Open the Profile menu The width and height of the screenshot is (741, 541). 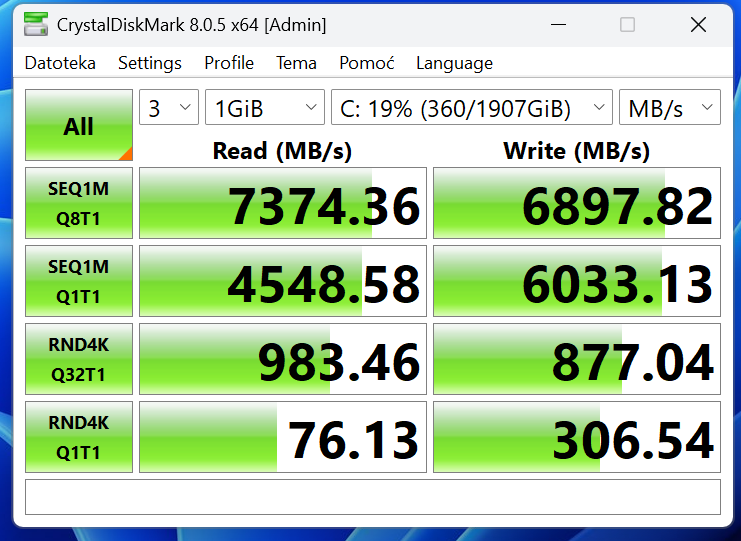(229, 63)
